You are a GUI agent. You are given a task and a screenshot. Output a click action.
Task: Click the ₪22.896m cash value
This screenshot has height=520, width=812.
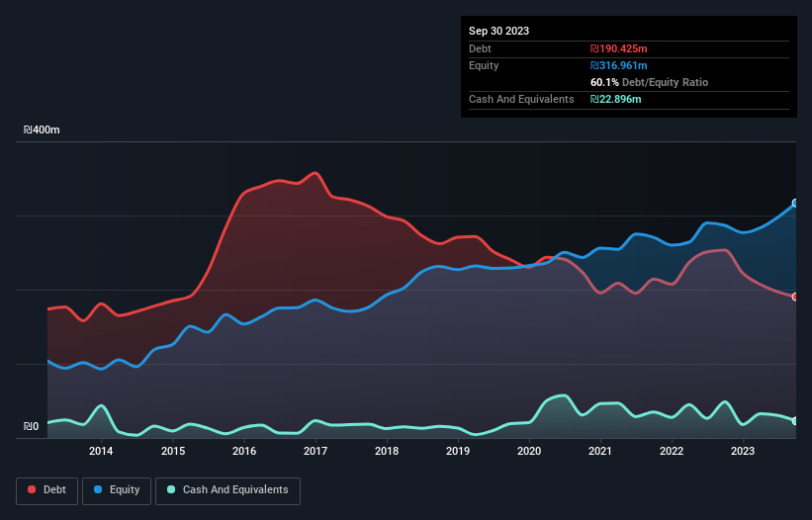[x=616, y=99]
